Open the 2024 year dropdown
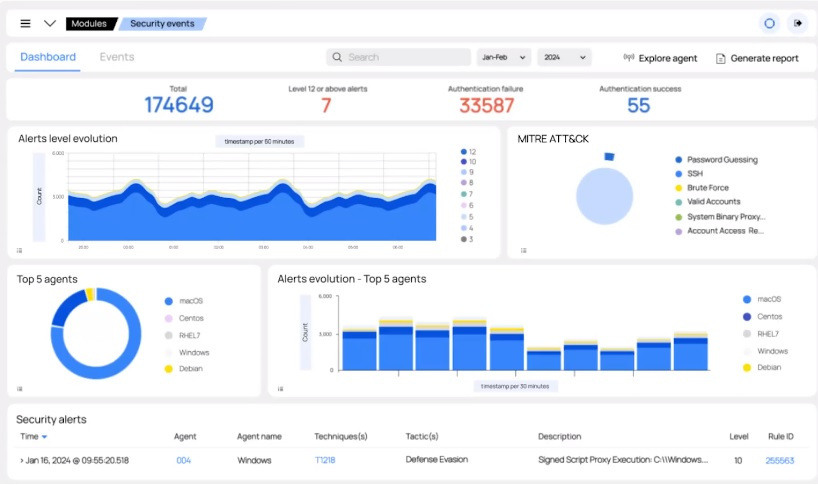The image size is (818, 485). coord(564,58)
